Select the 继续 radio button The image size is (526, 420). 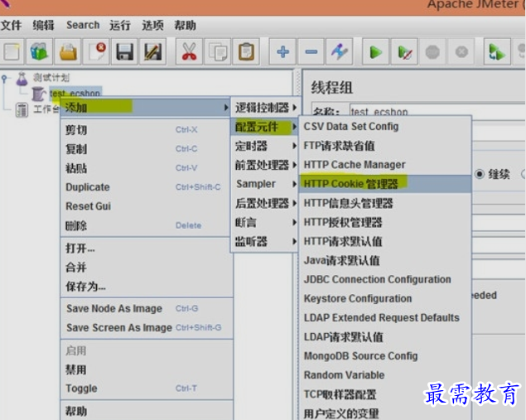coord(480,174)
